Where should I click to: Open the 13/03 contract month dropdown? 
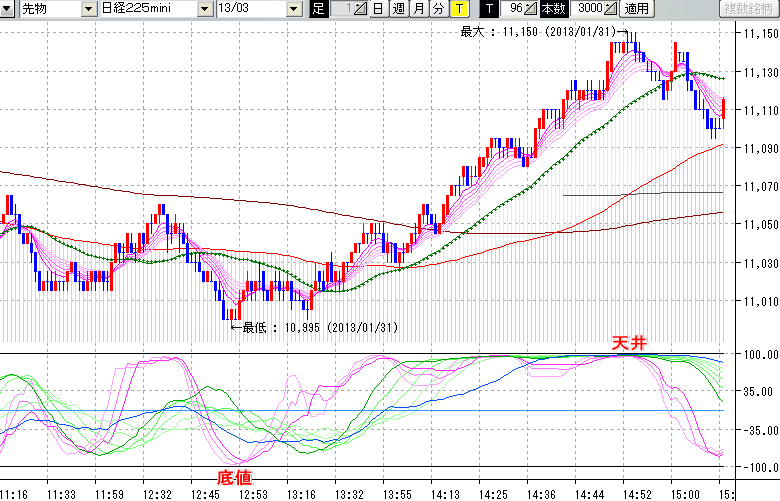tap(293, 9)
